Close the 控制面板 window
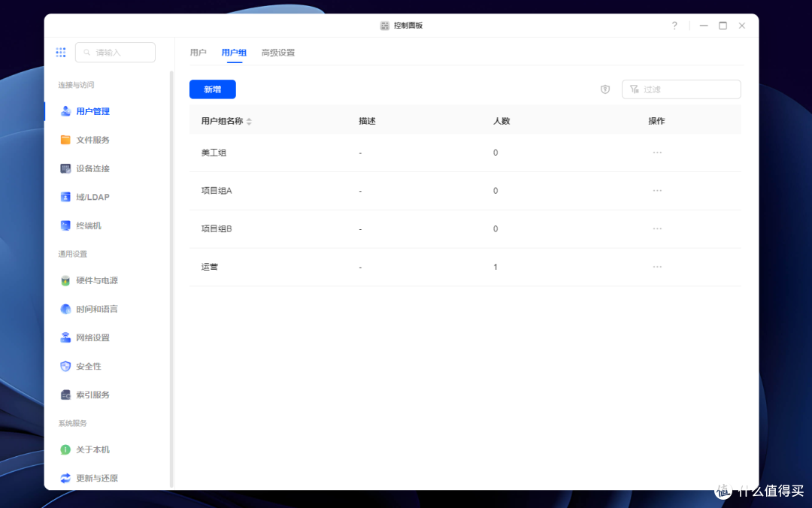Image resolution: width=812 pixels, height=508 pixels. click(741, 26)
